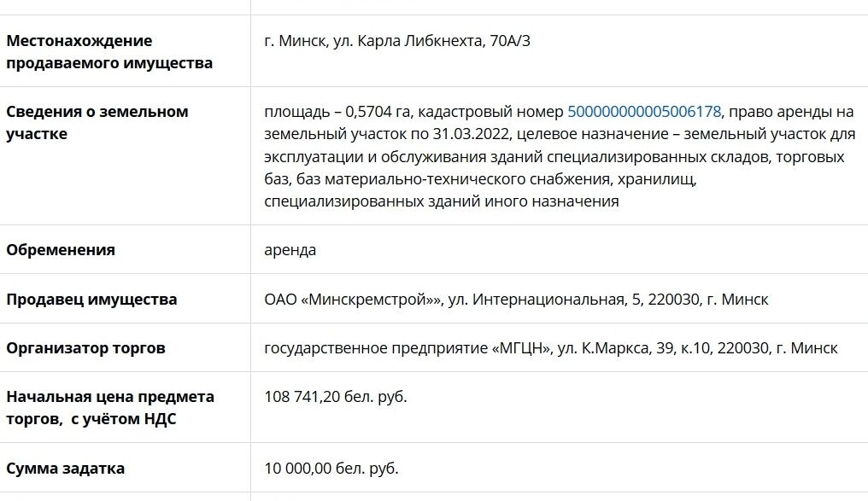Click the 'специализированных зданий иного назначения' text line

click(x=441, y=201)
